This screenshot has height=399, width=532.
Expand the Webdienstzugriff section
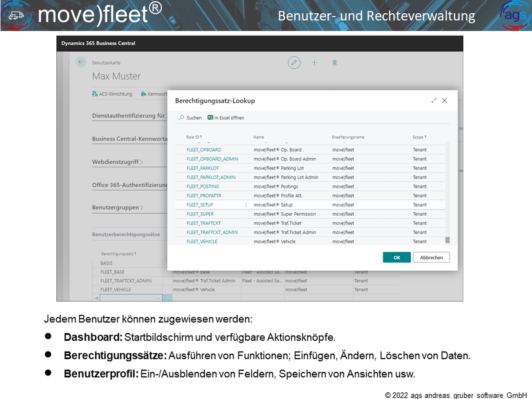[x=117, y=162]
